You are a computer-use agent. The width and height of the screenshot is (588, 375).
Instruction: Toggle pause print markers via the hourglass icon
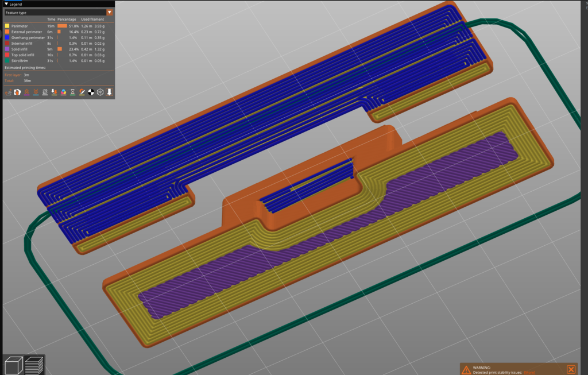coord(73,92)
